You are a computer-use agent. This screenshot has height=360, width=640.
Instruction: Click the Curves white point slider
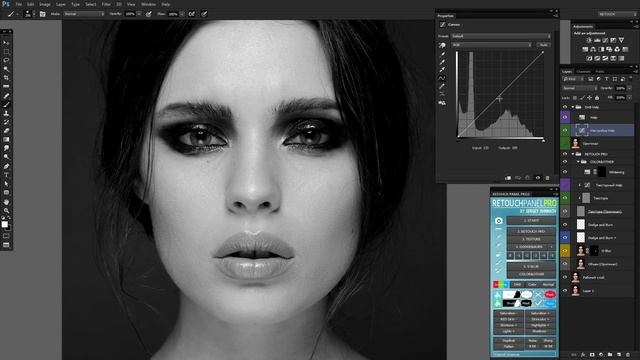click(x=543, y=140)
